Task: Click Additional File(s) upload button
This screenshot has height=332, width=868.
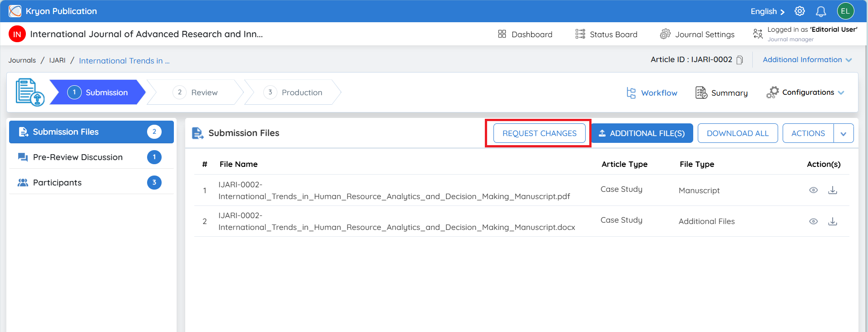Action: pyautogui.click(x=642, y=133)
